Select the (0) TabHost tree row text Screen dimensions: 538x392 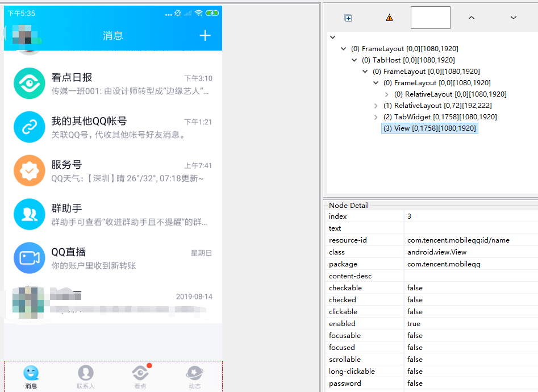tap(408, 60)
